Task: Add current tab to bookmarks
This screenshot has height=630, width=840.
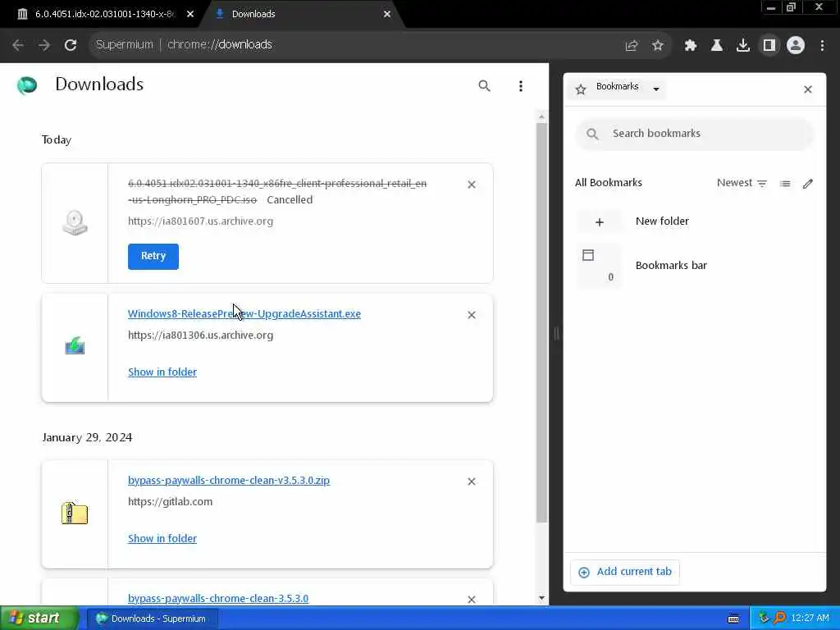Action: pos(625,572)
